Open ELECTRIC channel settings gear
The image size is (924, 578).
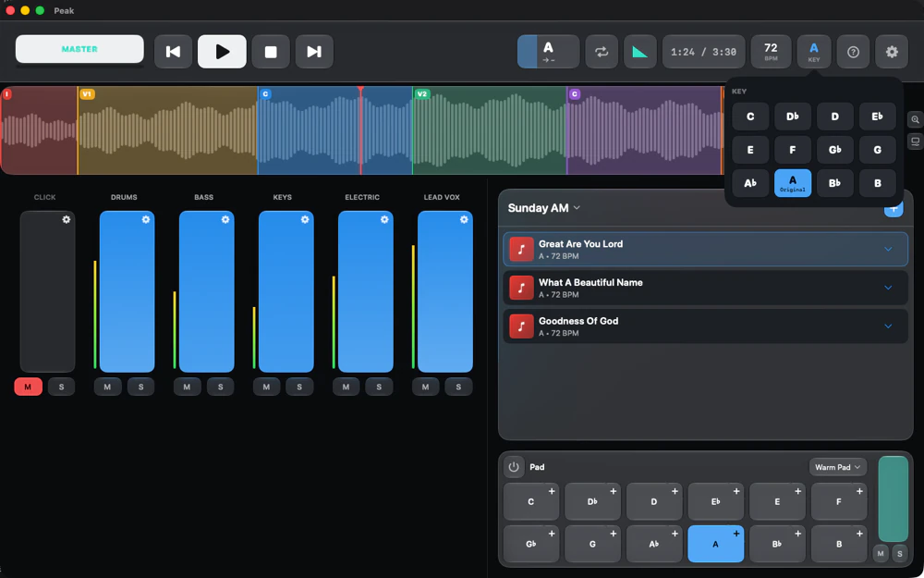click(384, 219)
